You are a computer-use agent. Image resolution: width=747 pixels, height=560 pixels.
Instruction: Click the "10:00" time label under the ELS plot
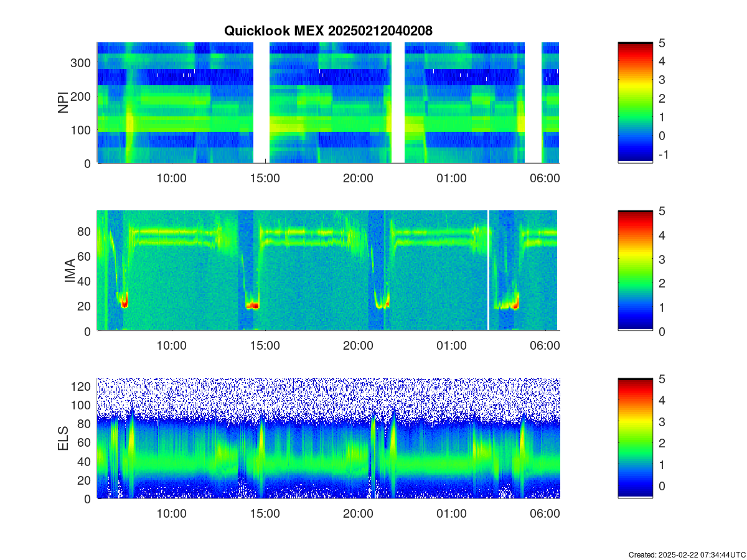172,513
